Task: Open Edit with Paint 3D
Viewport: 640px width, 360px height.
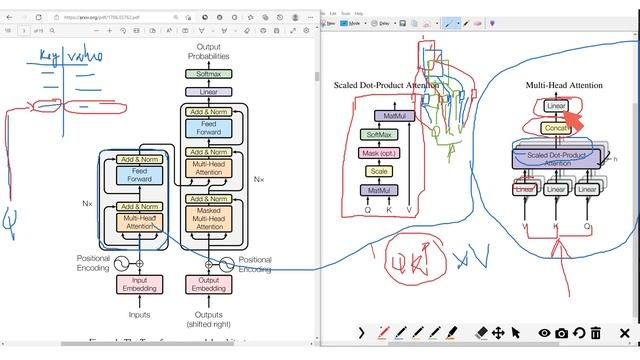Action: 492,23
